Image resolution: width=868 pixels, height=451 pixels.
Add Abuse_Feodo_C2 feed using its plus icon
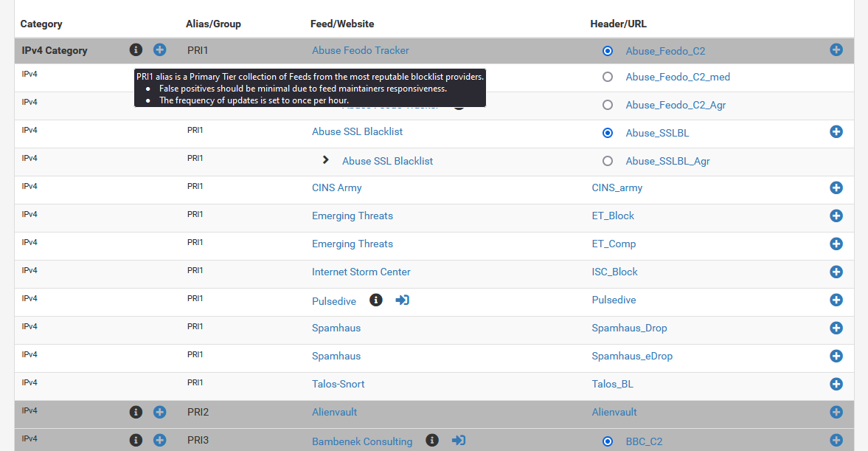click(x=836, y=50)
